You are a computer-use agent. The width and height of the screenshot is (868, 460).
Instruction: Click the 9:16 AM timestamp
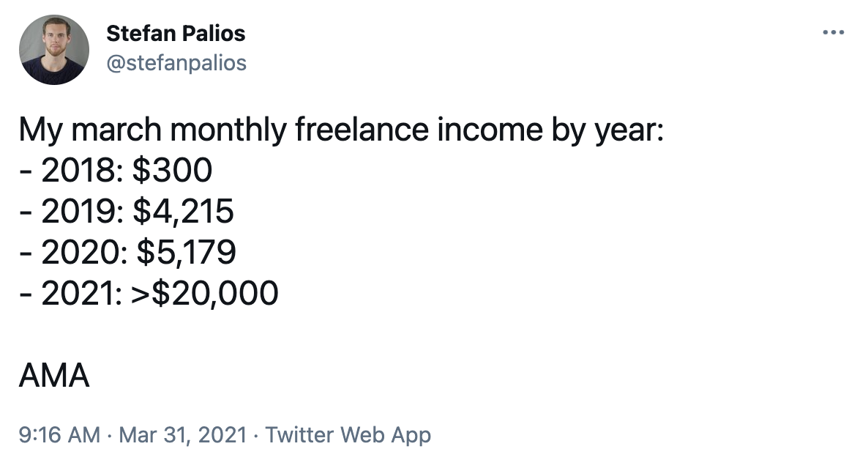coord(59,434)
